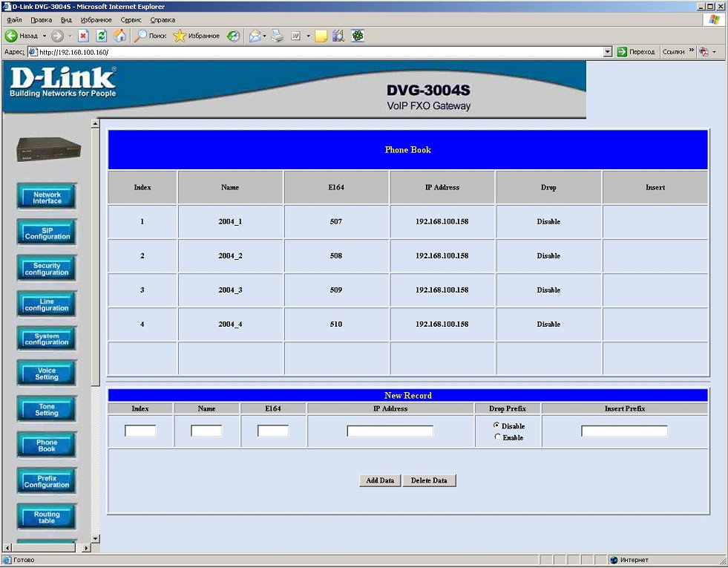Open the Сервис menu
The width and height of the screenshot is (728, 568).
131,20
